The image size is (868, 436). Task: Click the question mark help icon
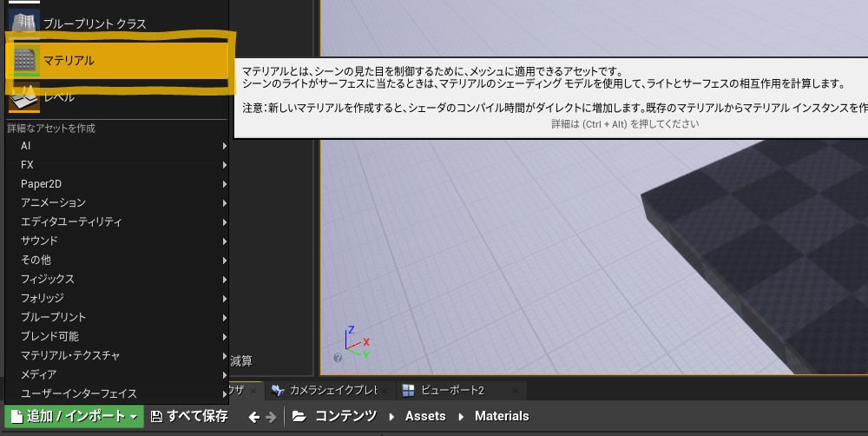[338, 357]
